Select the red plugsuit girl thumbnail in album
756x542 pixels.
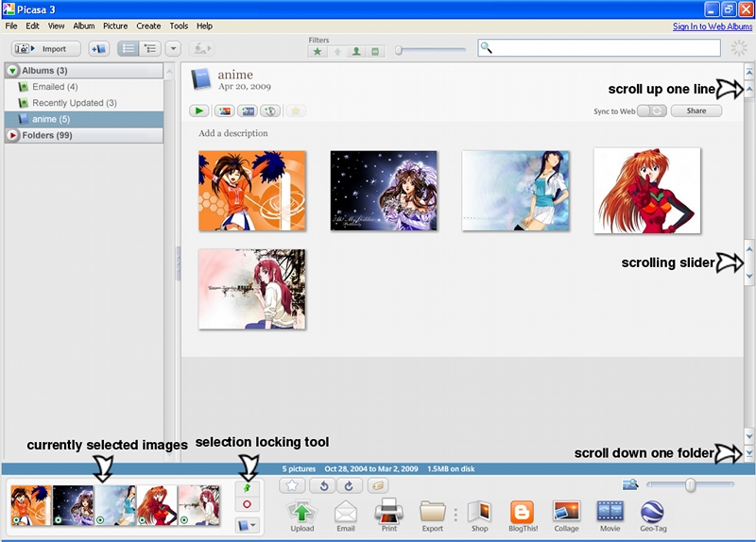click(x=647, y=191)
